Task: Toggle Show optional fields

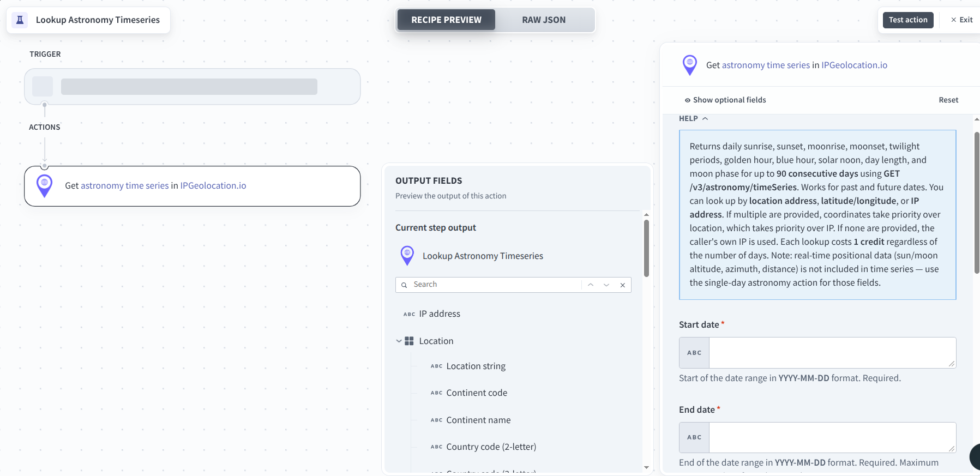Action: pos(725,100)
